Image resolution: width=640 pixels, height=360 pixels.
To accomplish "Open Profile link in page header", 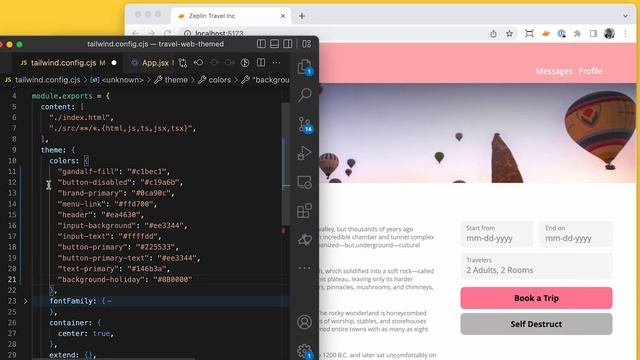I will click(590, 71).
